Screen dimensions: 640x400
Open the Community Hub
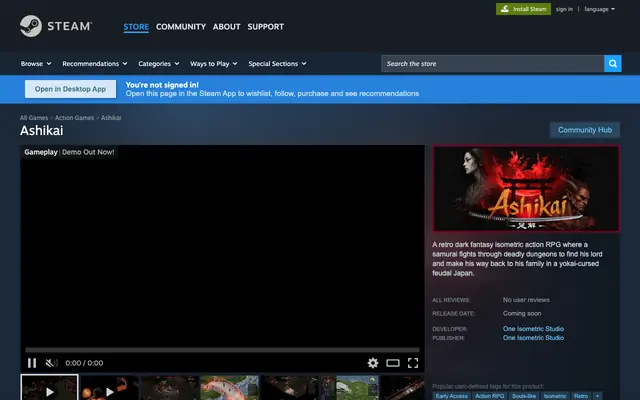[x=584, y=130]
